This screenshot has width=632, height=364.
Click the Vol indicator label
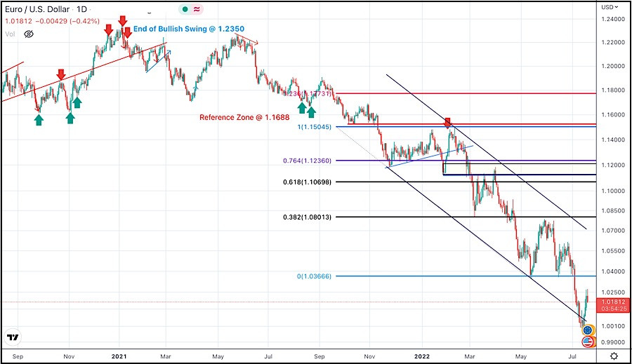(10, 34)
